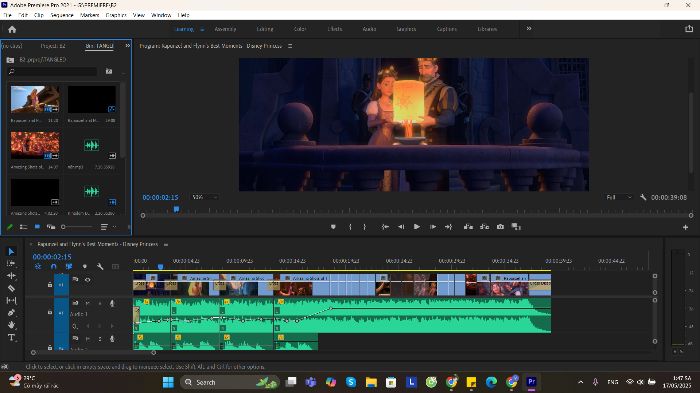Toggle lock on video track V1
This screenshot has width=700, height=393.
coord(50,284)
